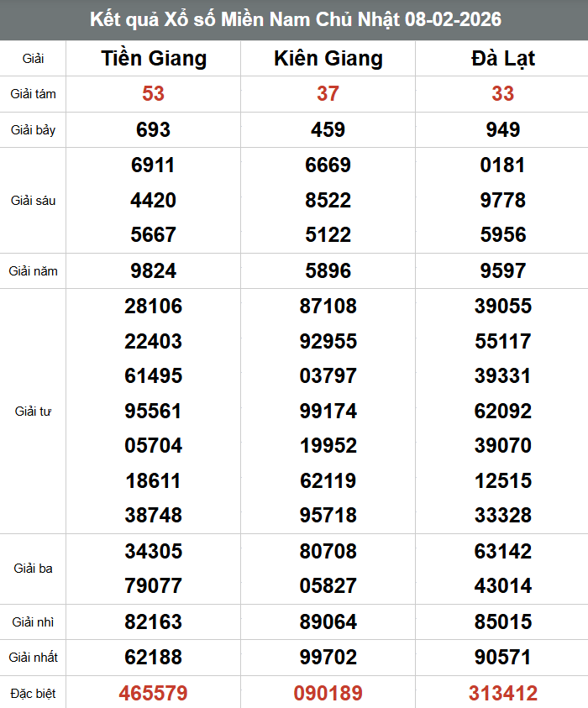The width and height of the screenshot is (588, 708).
Task: Select Đà Lạt special prize 313412
Action: 502,693
